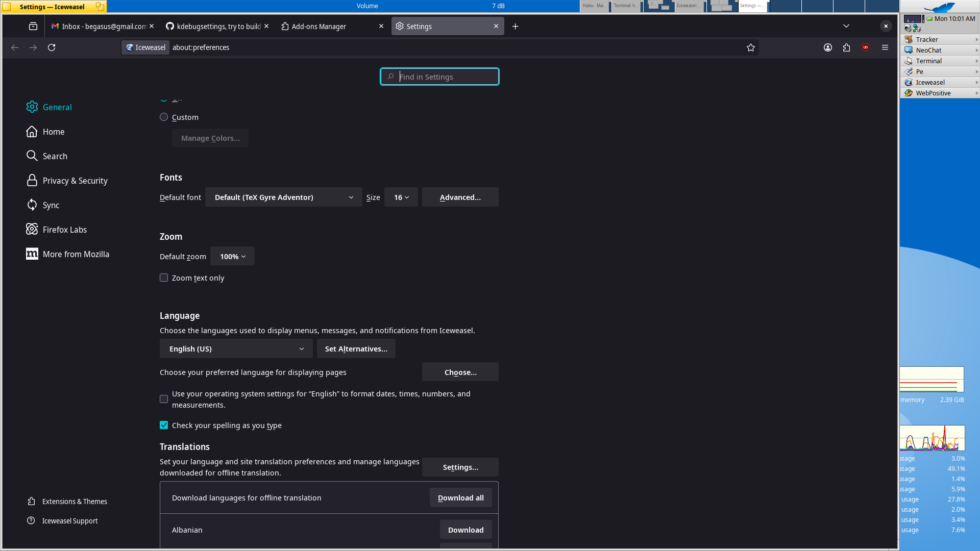Click the list all tabs chevron
The height and width of the screenshot is (551, 980).
pos(846,26)
